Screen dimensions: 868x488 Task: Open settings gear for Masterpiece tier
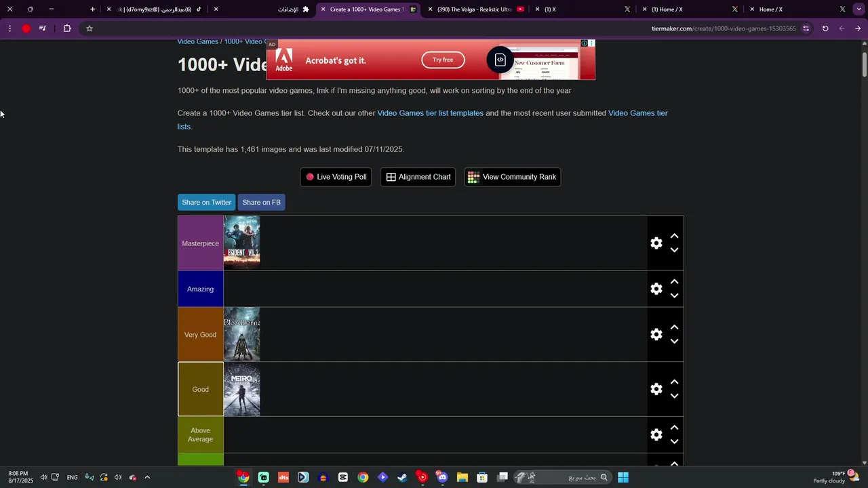tap(656, 243)
